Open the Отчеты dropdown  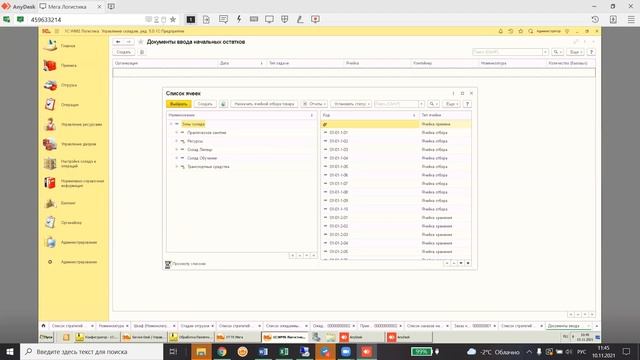(x=314, y=104)
